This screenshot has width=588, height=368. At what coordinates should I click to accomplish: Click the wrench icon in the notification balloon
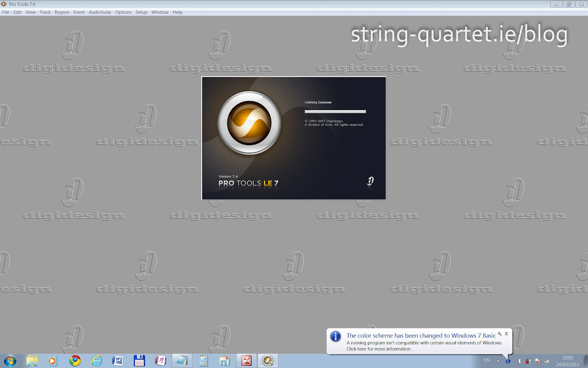(499, 334)
